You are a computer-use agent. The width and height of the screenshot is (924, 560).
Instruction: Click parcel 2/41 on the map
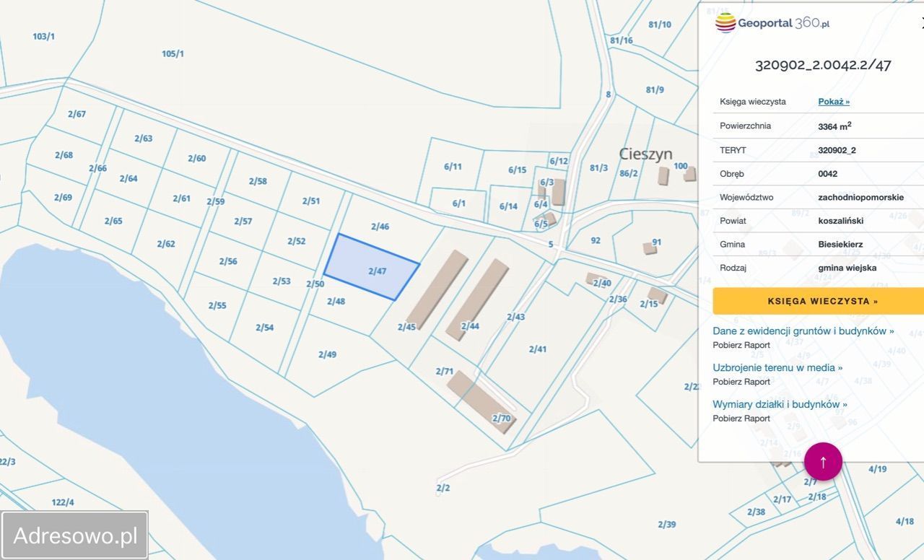(538, 349)
